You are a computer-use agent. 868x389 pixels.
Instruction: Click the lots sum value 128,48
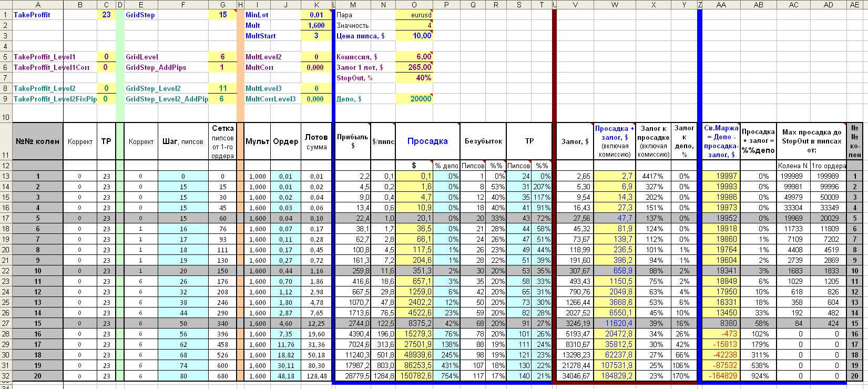316,376
